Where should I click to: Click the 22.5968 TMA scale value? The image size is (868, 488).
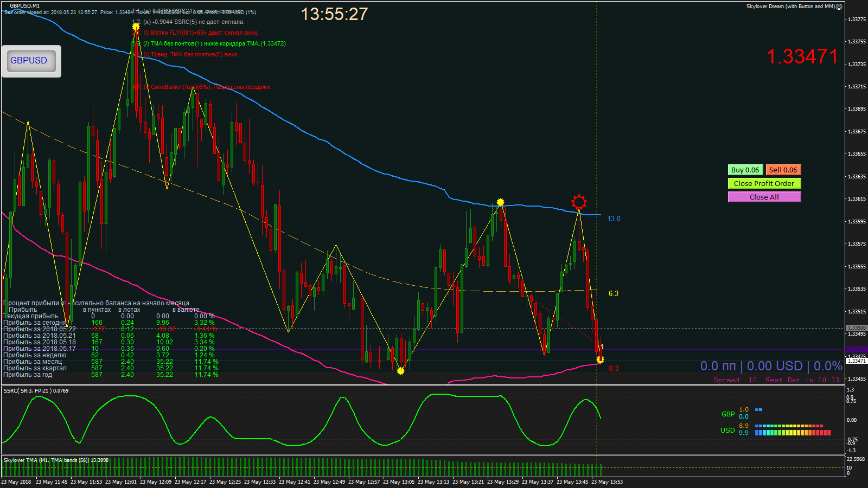click(856, 459)
